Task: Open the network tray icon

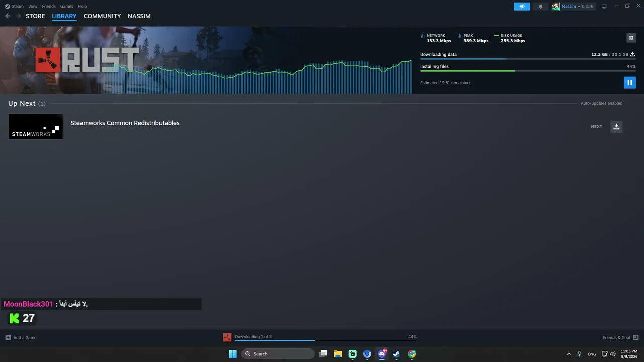Action: click(604, 354)
